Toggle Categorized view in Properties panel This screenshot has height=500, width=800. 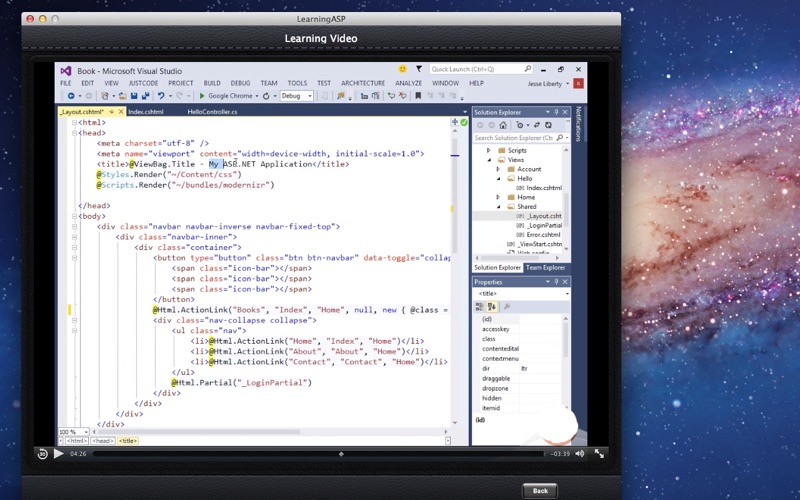480,307
